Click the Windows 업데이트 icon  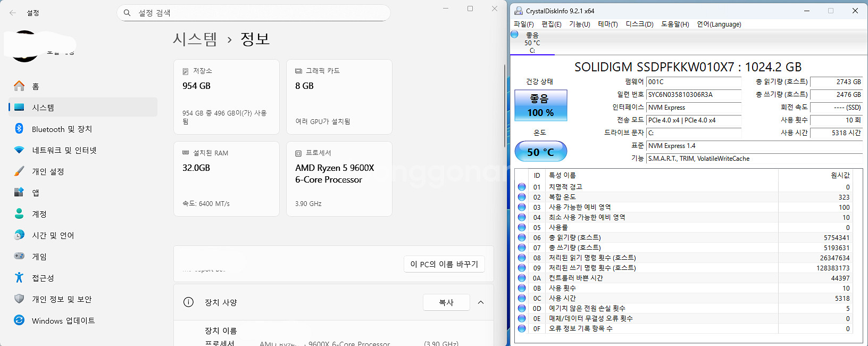pyautogui.click(x=19, y=320)
